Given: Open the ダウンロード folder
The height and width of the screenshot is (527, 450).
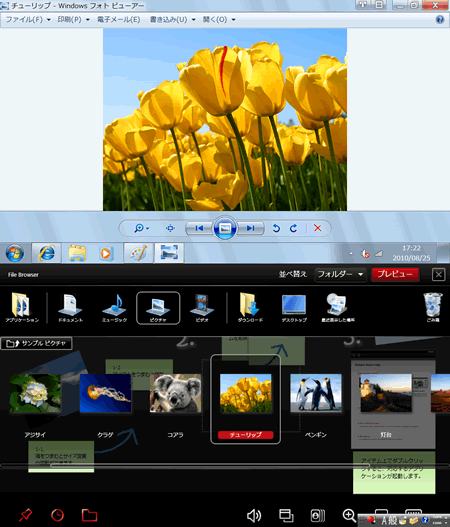Looking at the screenshot, I should click(250, 308).
